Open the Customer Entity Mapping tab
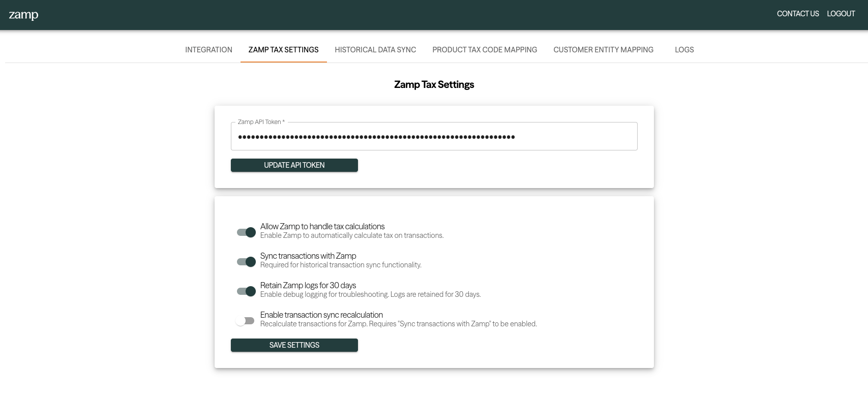Viewport: 868px width, 398px height. coord(604,50)
